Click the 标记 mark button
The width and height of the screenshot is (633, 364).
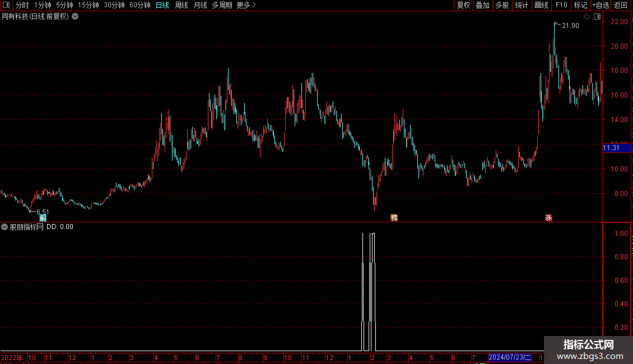pos(580,5)
